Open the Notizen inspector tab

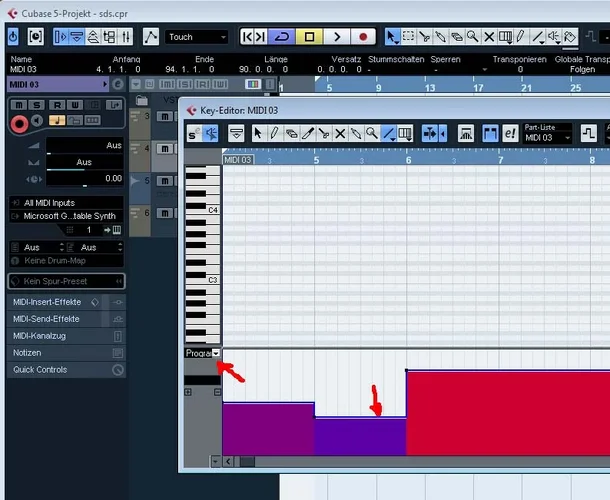pyautogui.click(x=66, y=353)
